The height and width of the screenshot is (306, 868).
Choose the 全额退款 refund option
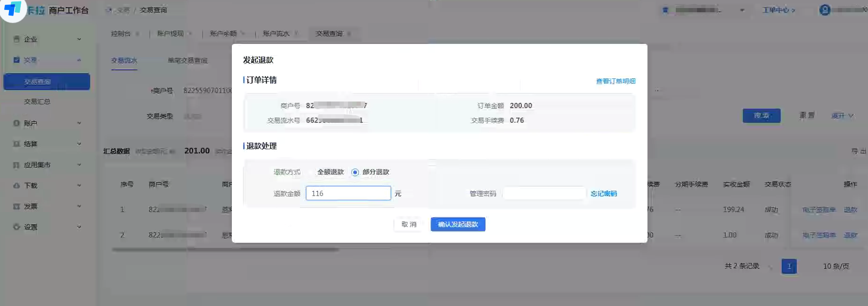330,172
